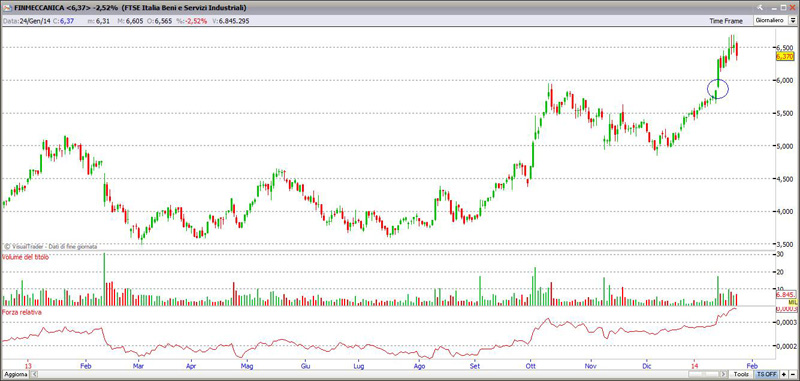
Task: Click the Dic label on time axis
Action: pos(647,366)
